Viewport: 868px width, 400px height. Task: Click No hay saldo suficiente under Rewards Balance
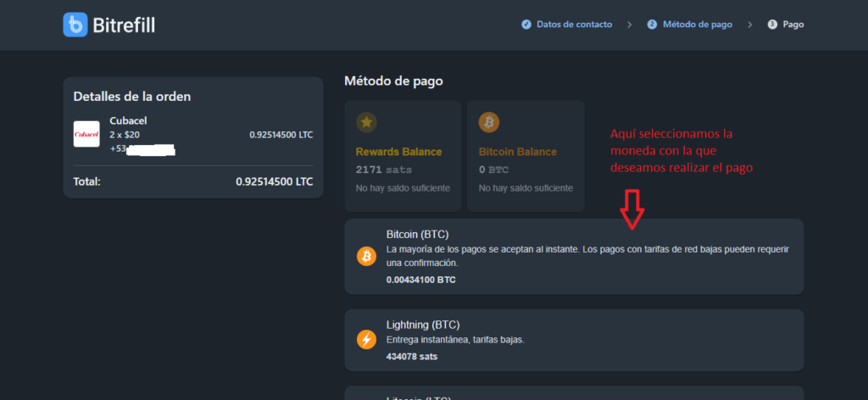(403, 188)
